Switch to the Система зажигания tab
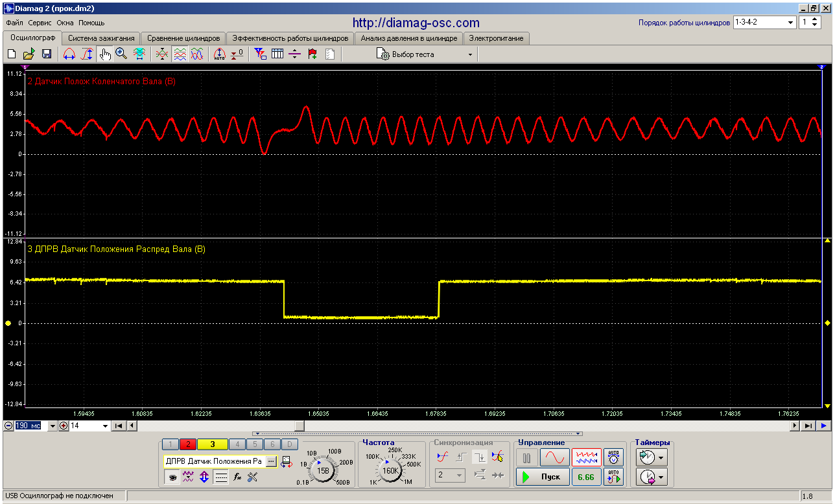 pos(101,38)
